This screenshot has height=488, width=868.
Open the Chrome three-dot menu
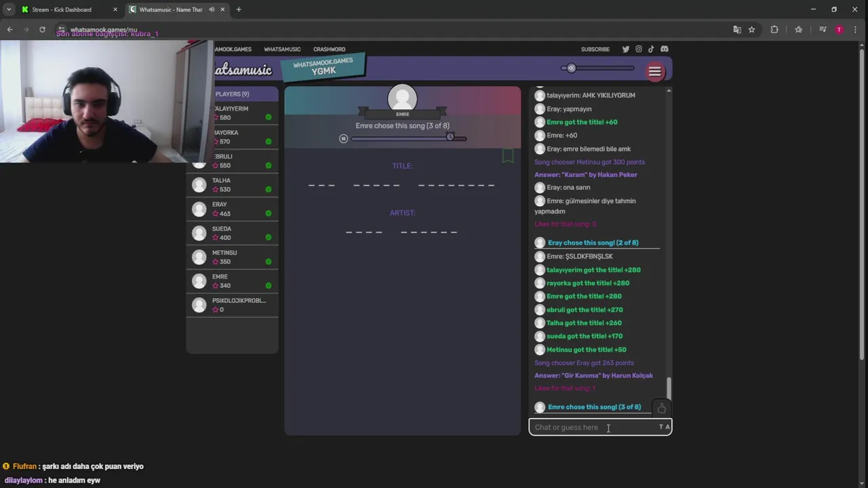tap(856, 30)
